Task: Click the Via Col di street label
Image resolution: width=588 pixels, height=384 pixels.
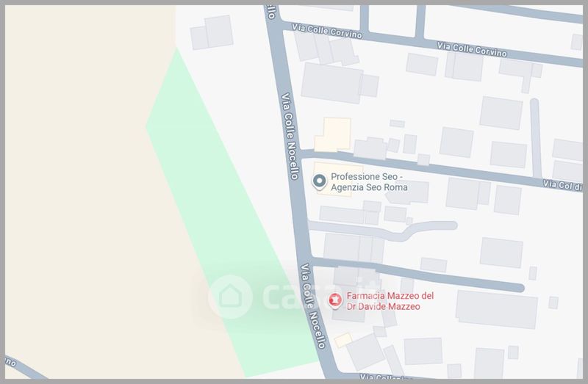Action: coord(562,185)
